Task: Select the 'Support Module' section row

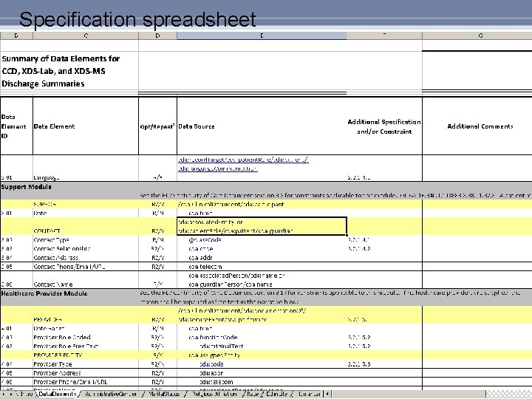Action: pyautogui.click(x=266, y=191)
